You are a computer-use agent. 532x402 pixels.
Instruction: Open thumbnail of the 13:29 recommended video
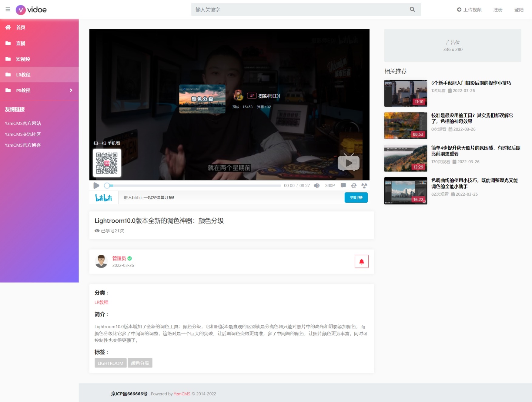pos(406,158)
